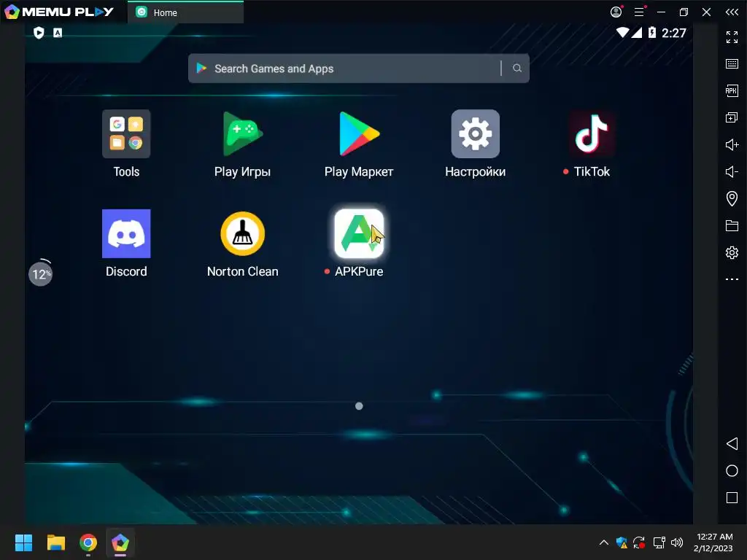Click the home page indicator dot
747x560 pixels.
point(359,405)
